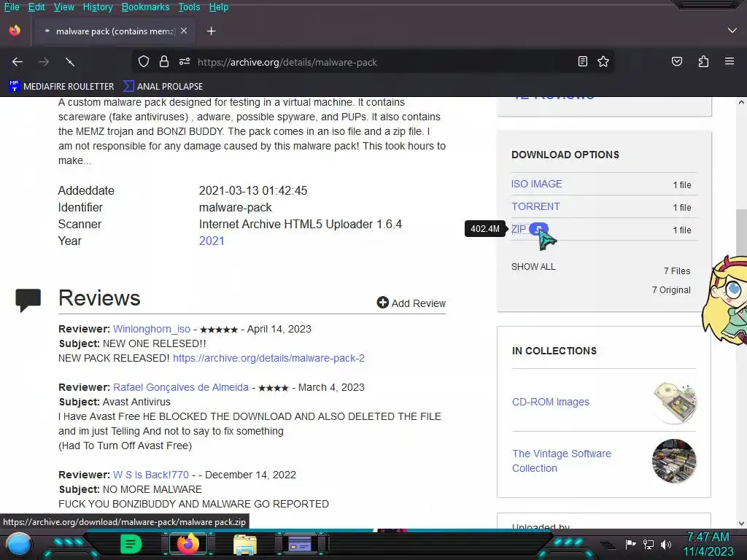Open Firefox View icon

point(15,31)
